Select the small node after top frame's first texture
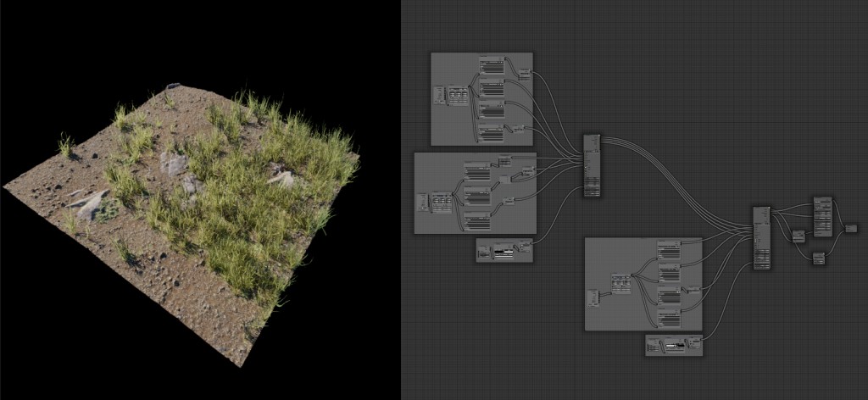 tap(524, 75)
